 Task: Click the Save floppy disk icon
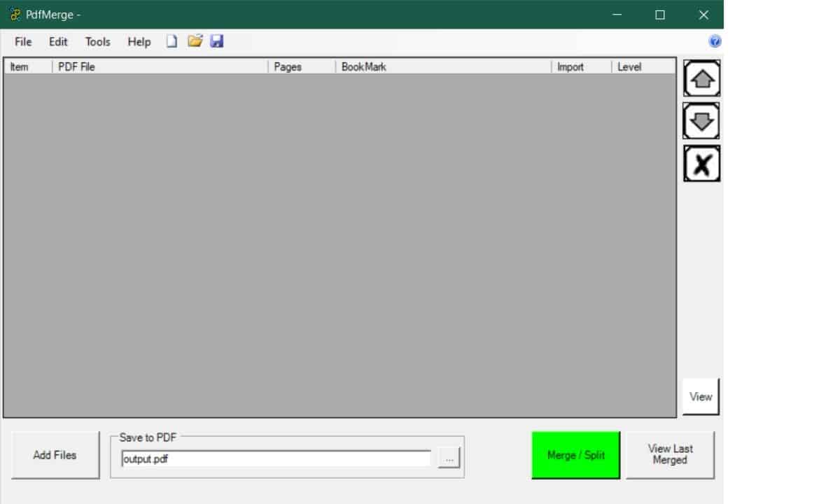coord(217,41)
